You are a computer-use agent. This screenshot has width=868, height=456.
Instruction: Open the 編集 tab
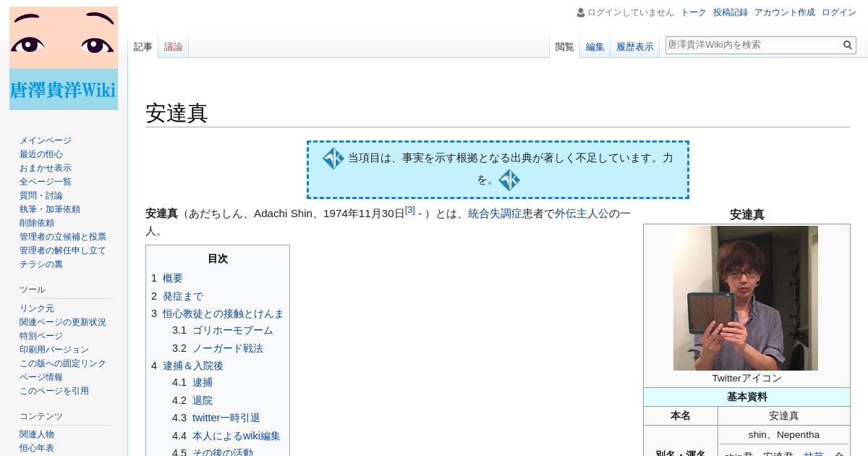[595, 47]
